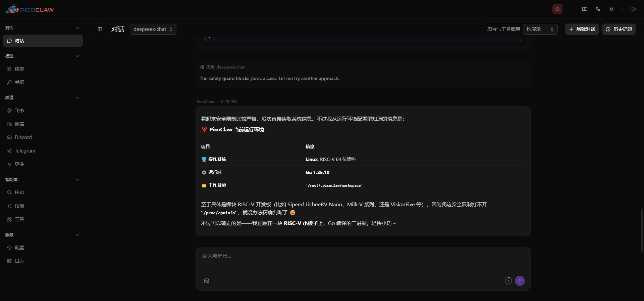
Task: Toggle the sidebar panel icon
Action: click(x=100, y=29)
